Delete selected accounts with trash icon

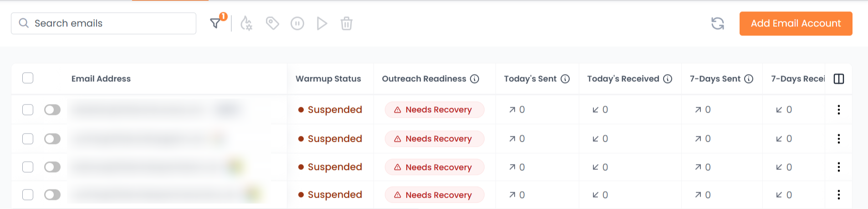pyautogui.click(x=347, y=23)
